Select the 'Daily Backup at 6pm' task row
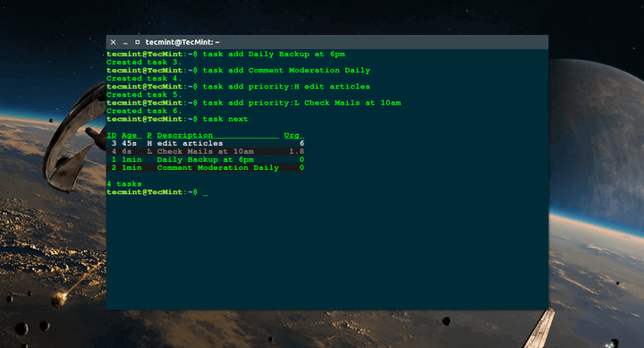The image size is (644, 348). pyautogui.click(x=206, y=160)
